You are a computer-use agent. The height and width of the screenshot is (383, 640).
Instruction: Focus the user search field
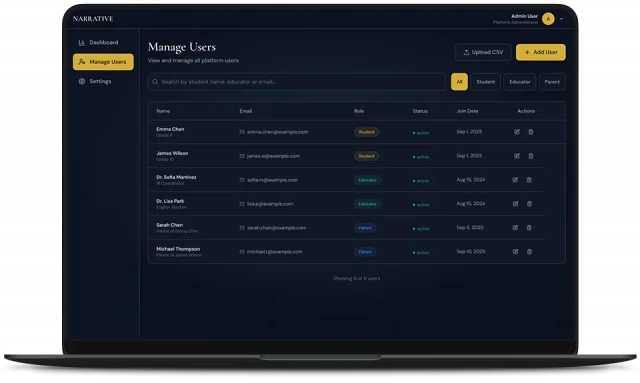(297, 82)
